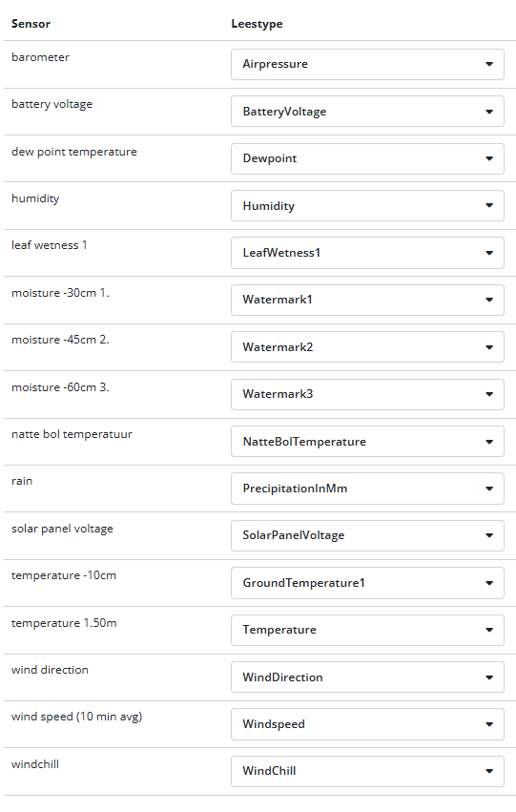Expand the BatteryVoltage dropdown

[x=367, y=112]
